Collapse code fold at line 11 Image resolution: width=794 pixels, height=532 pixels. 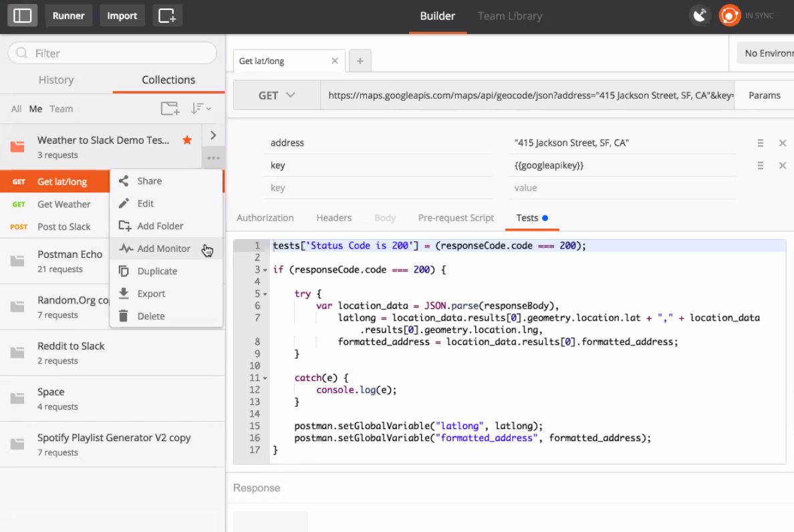(x=265, y=378)
